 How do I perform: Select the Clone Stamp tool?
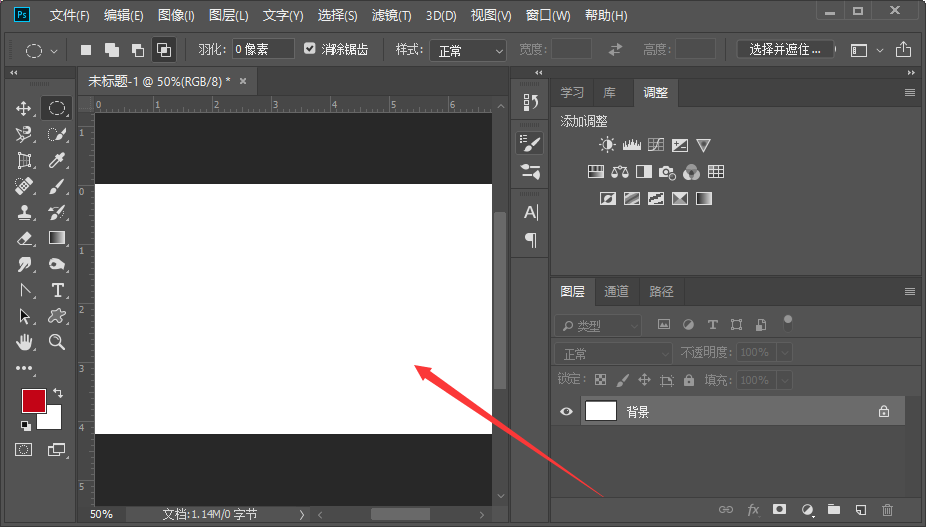point(24,213)
